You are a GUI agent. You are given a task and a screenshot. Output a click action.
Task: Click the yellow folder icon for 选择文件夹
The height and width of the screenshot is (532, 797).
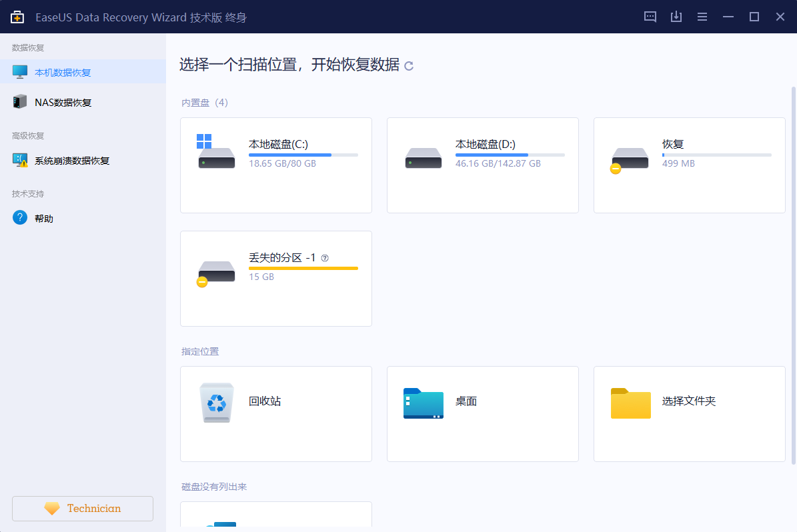click(630, 403)
